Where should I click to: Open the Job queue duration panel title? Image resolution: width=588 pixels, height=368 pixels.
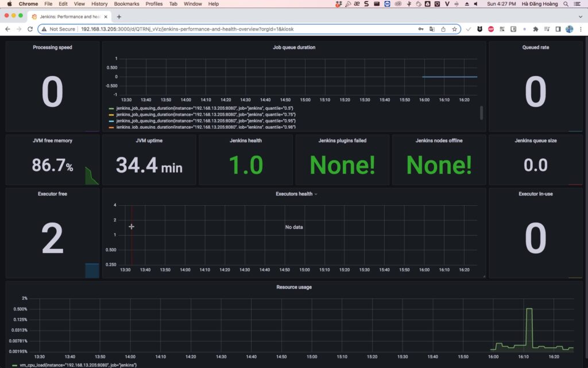(x=294, y=47)
